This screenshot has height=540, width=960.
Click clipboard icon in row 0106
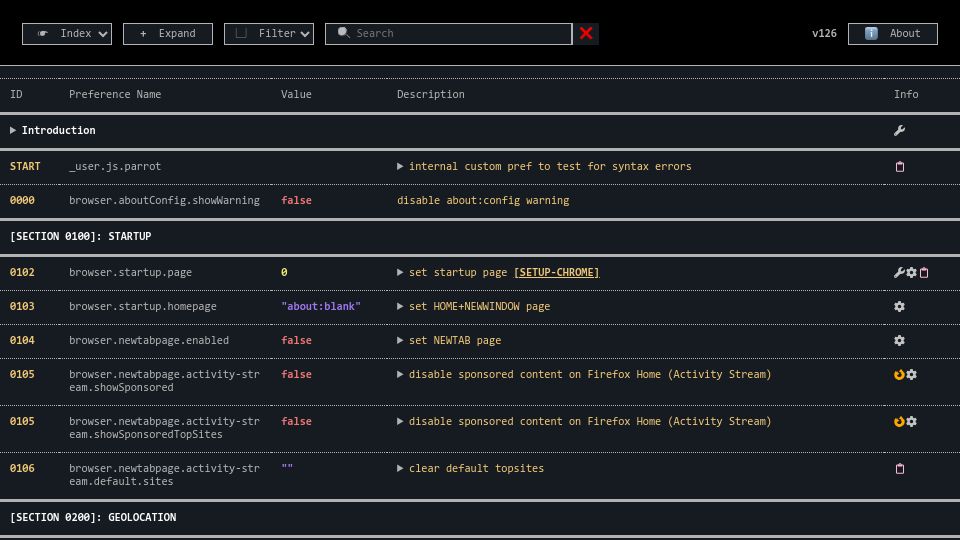[899, 468]
